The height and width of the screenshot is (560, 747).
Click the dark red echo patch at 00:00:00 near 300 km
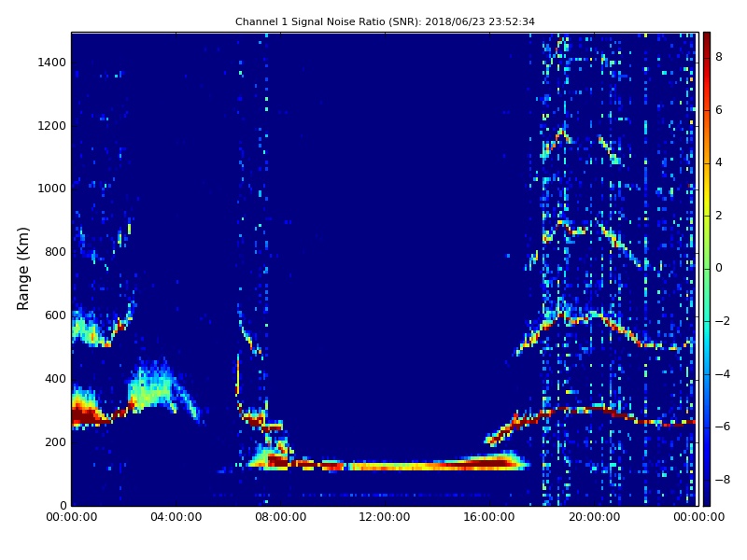[86, 415]
